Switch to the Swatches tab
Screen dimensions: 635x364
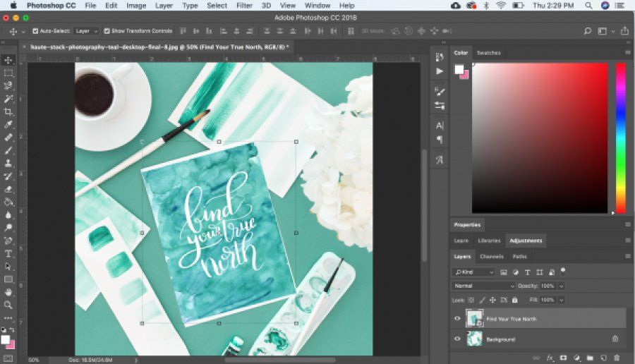(488, 53)
